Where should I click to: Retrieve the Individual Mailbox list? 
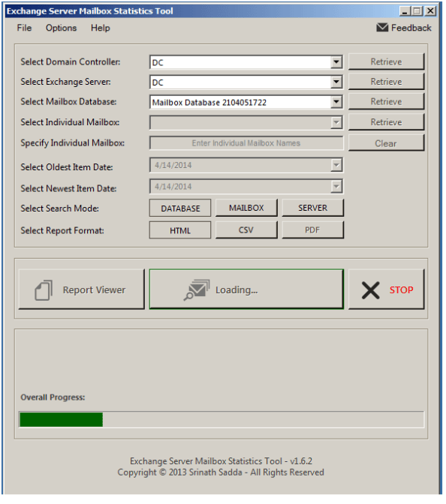[386, 122]
